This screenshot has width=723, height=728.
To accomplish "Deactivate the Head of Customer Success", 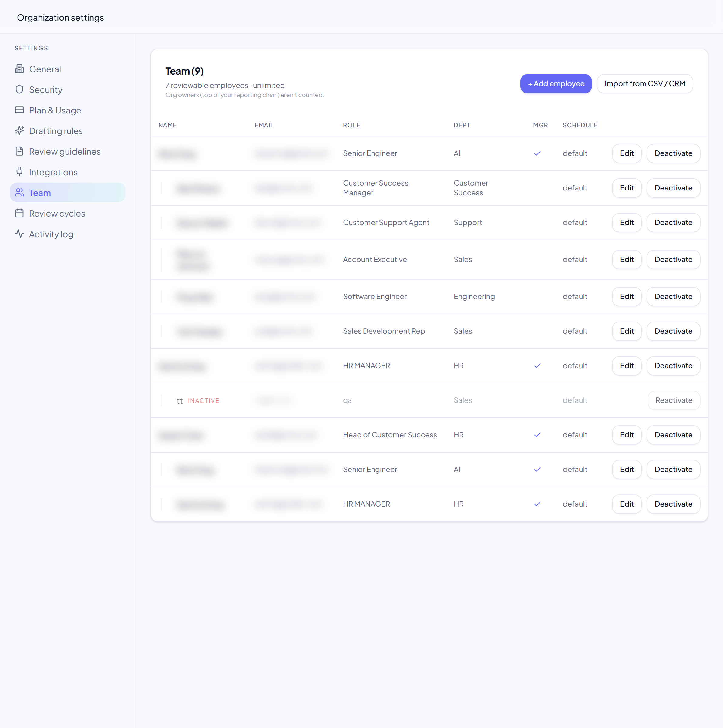I will (x=673, y=435).
